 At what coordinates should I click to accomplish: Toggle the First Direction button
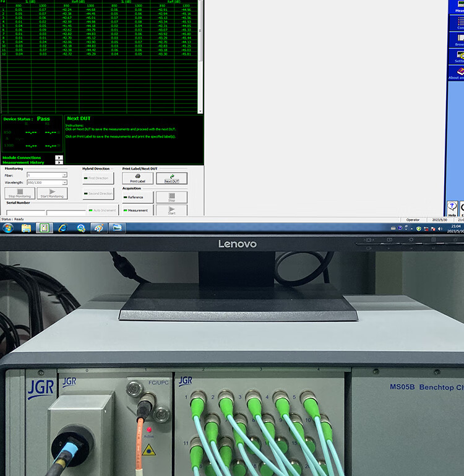[98, 178]
